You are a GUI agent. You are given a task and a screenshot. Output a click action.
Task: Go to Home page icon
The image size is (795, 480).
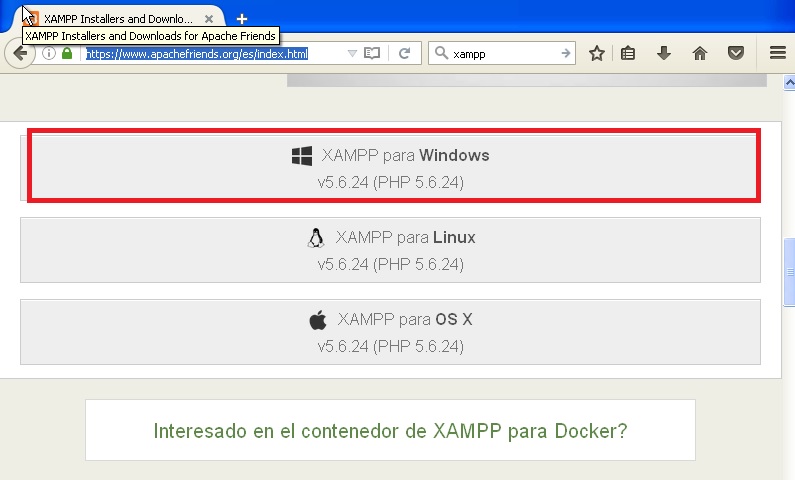coord(700,53)
